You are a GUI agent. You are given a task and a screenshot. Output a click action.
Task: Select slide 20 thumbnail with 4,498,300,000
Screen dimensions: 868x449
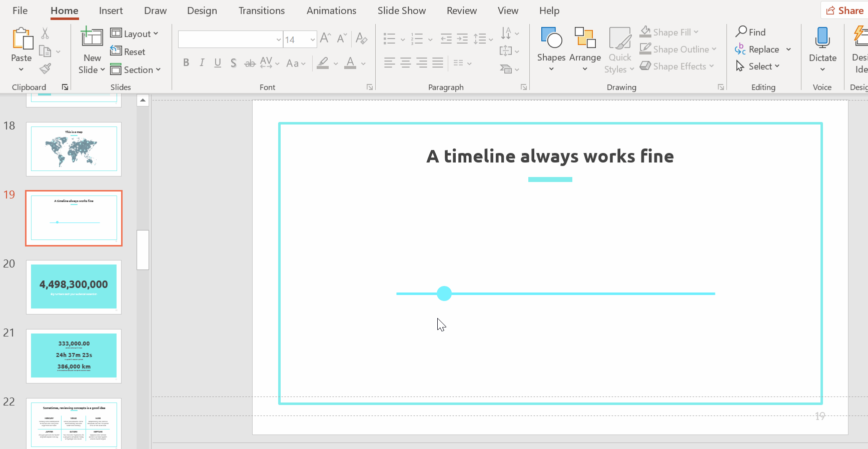pyautogui.click(x=74, y=286)
